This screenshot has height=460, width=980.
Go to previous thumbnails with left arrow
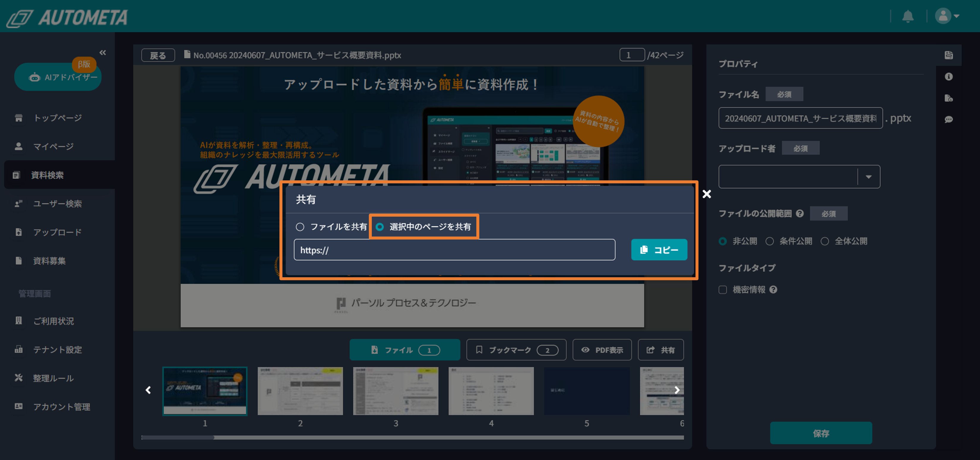pyautogui.click(x=148, y=390)
